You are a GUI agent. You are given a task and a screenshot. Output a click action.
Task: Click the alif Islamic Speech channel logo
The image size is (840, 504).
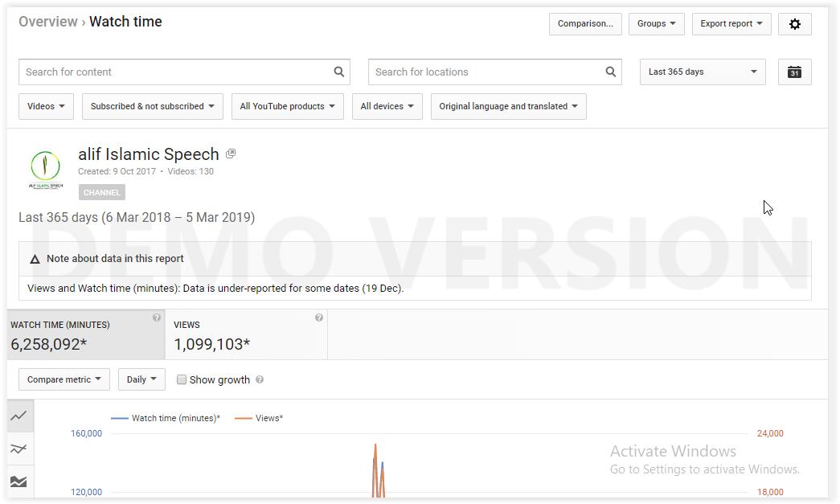click(x=46, y=170)
